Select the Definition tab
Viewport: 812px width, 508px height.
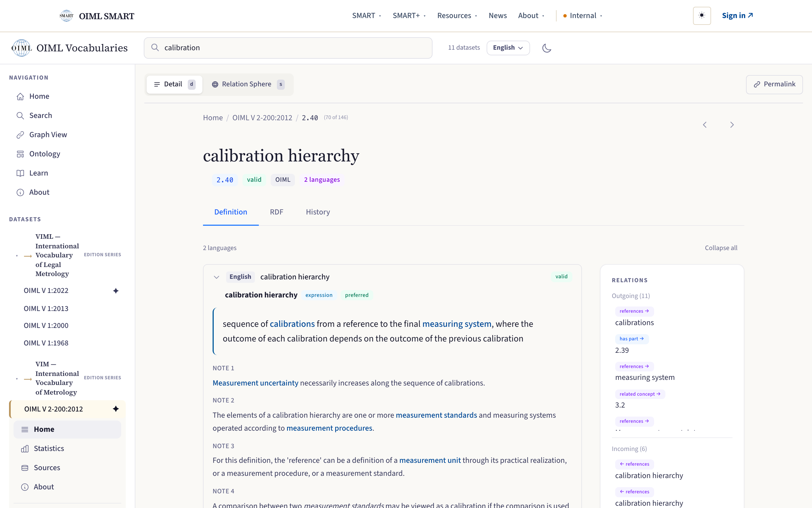click(231, 212)
